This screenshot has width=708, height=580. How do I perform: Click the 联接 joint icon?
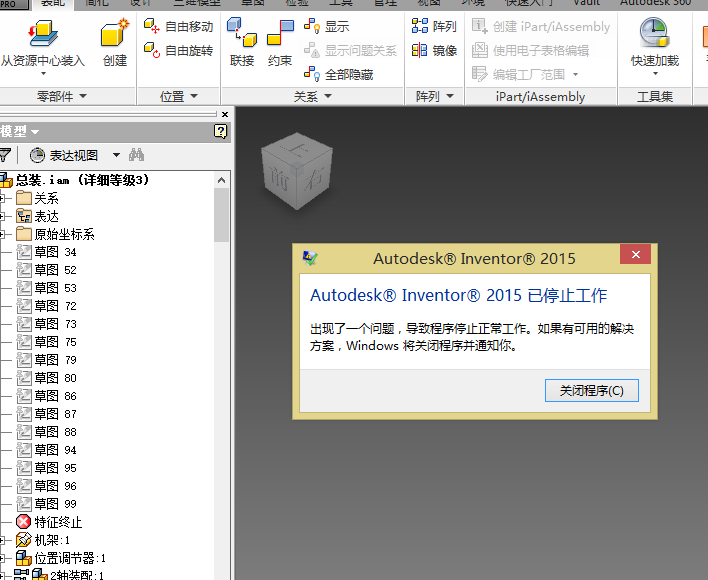242,32
